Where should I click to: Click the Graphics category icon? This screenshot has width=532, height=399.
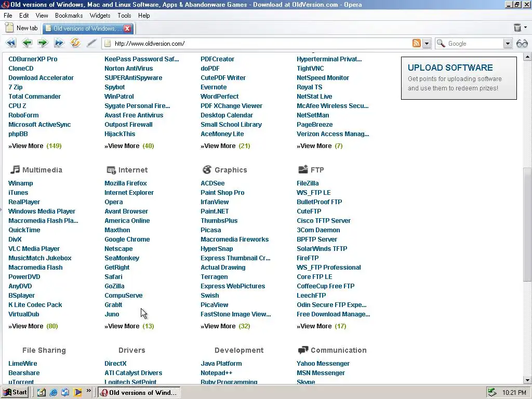pos(207,169)
